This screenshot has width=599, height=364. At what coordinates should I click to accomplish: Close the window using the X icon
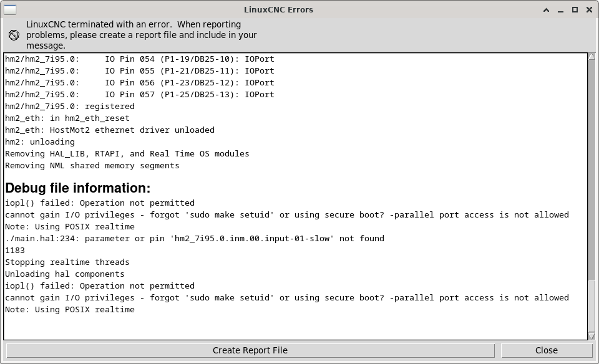[589, 10]
